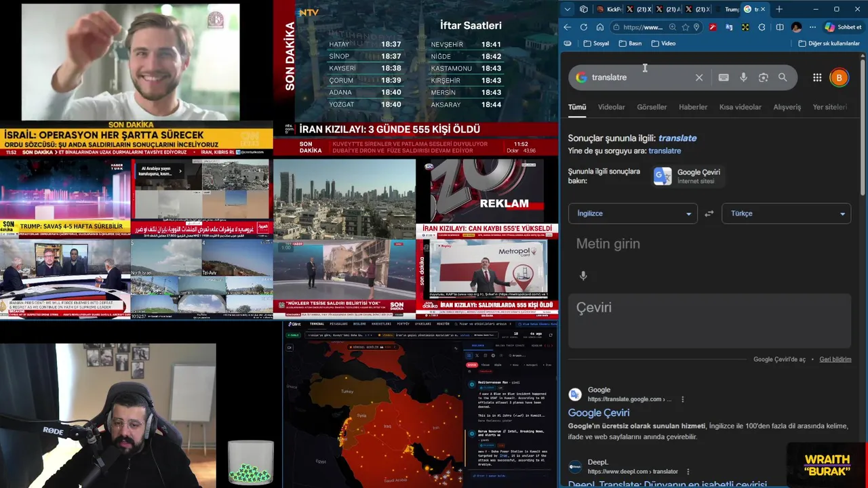Click the camera icon on Glint map
Image resolution: width=868 pixels, height=488 pixels.
290,348
